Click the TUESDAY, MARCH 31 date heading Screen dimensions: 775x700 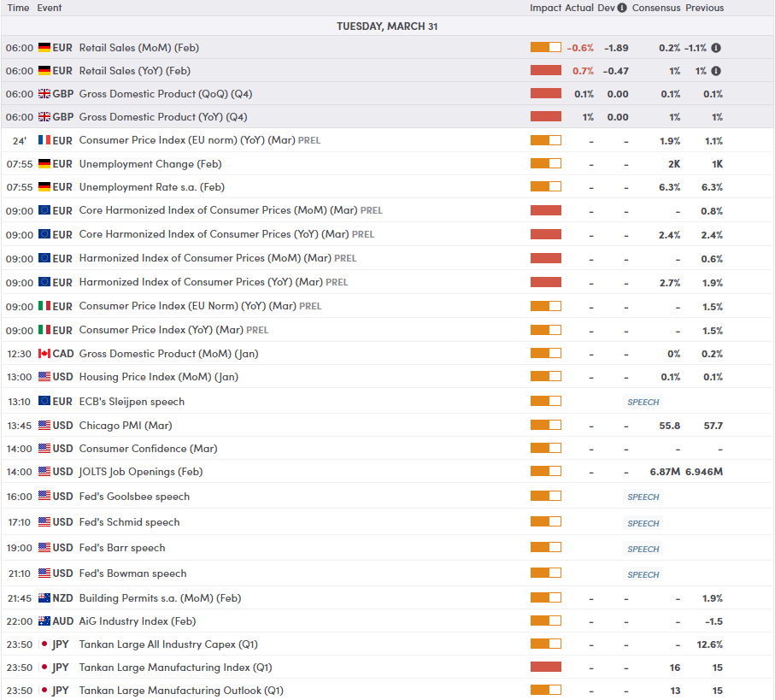pyautogui.click(x=387, y=26)
